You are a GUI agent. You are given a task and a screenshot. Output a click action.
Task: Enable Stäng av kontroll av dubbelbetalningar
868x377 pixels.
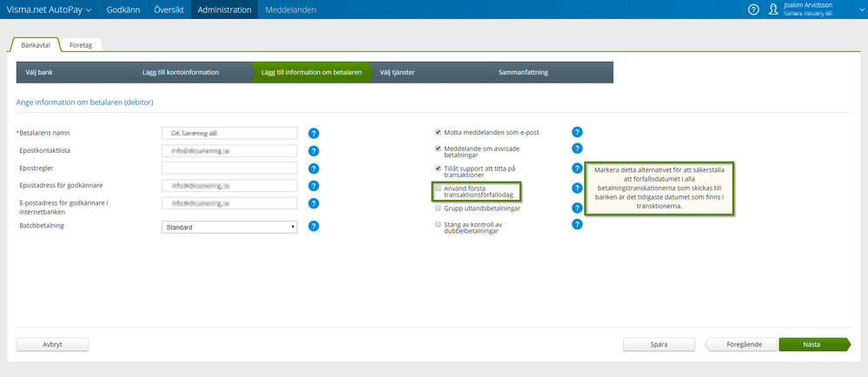point(438,225)
